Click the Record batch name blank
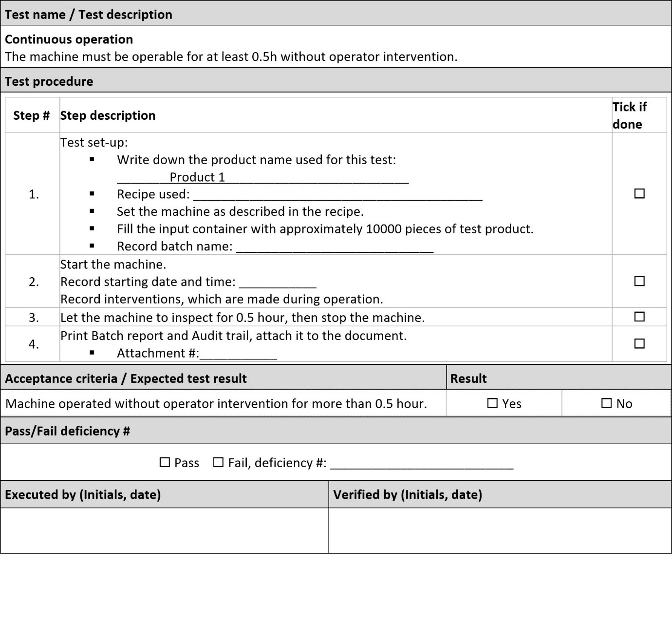 click(335, 247)
